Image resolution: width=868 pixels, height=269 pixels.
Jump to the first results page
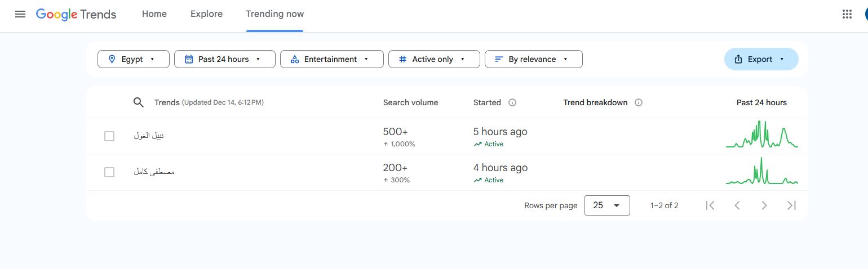pos(710,205)
